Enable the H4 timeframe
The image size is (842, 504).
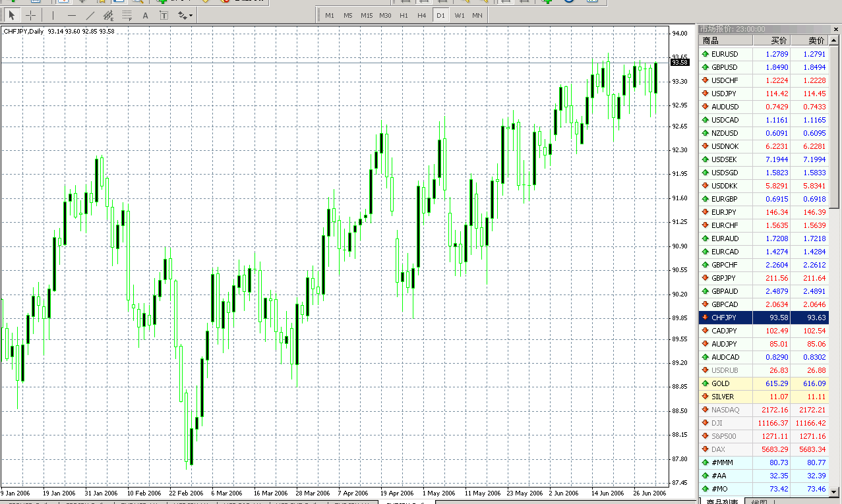click(421, 15)
